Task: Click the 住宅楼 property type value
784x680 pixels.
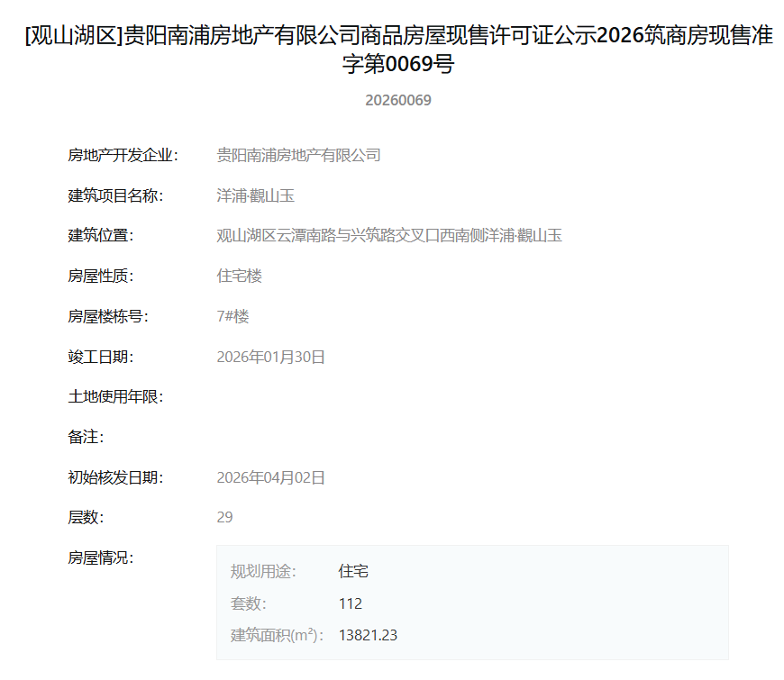Action: (x=239, y=276)
